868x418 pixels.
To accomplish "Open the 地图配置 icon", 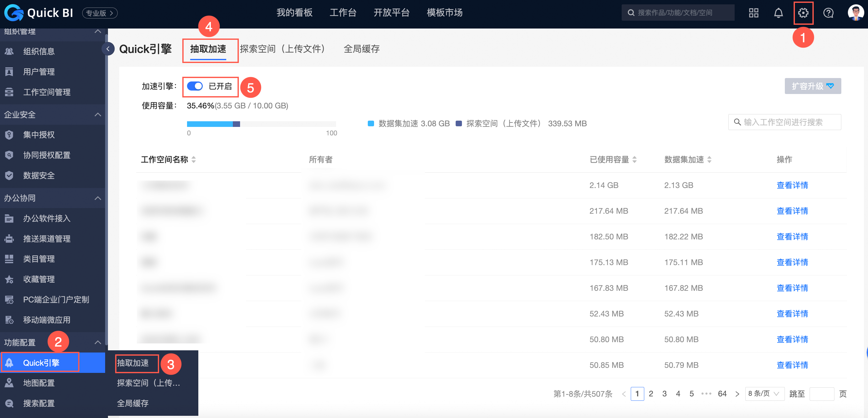I will 9,383.
